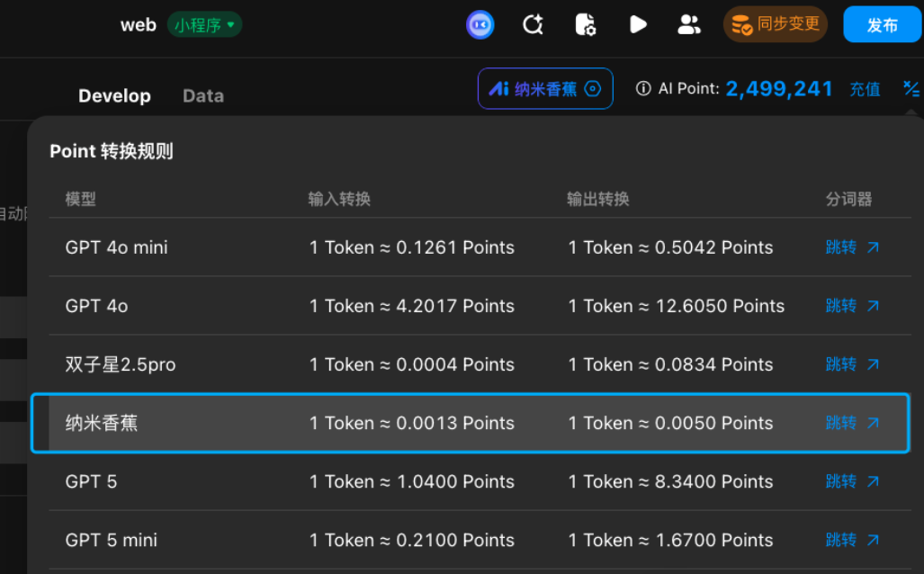Switch to the Data tab
Viewport: 924px width, 574px height.
tap(203, 95)
